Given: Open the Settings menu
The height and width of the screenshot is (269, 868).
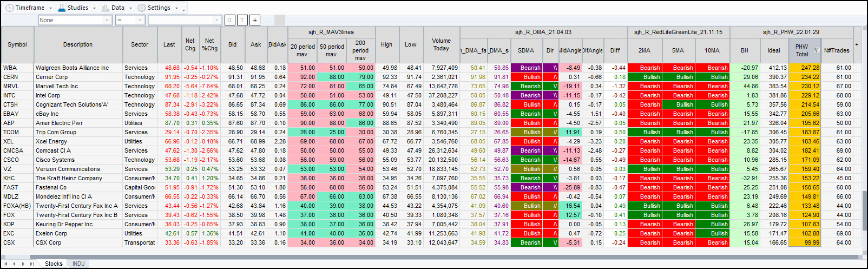Looking at the screenshot, I should pyautogui.click(x=159, y=8).
